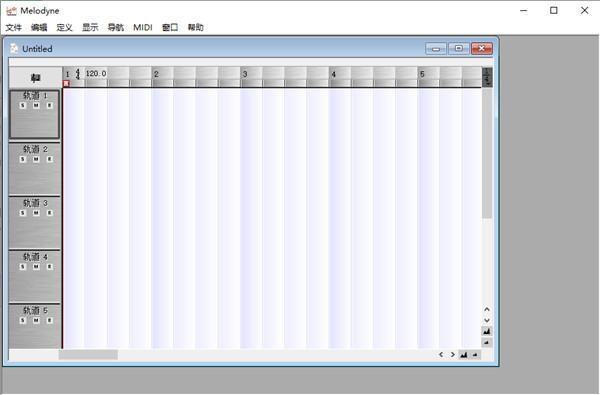Click the red marker at the start of the timeline
The width and height of the screenshot is (600, 395).
[67, 83]
